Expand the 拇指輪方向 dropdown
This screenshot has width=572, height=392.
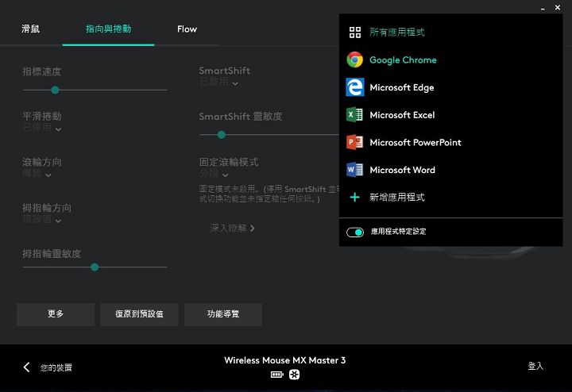tap(58, 221)
